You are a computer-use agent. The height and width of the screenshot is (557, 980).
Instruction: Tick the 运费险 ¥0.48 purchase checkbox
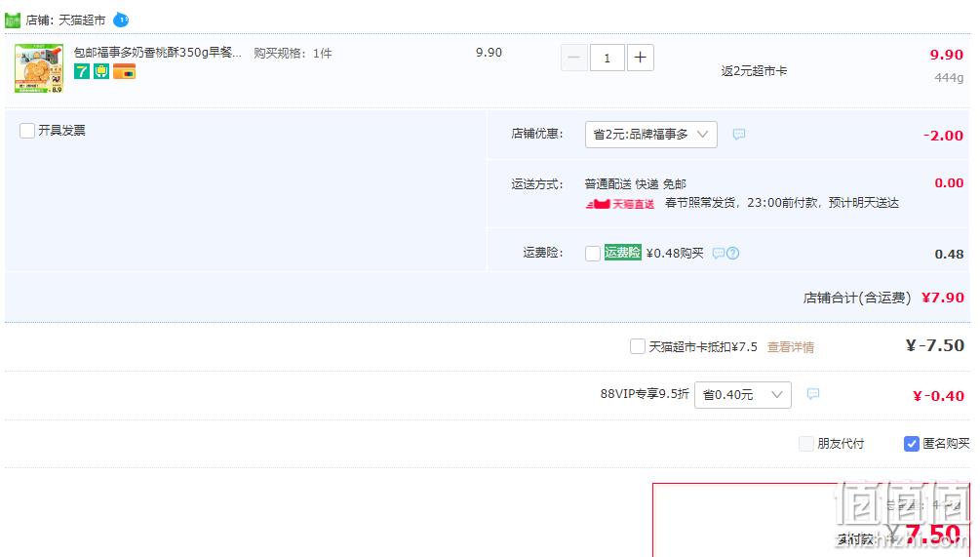pyautogui.click(x=593, y=254)
